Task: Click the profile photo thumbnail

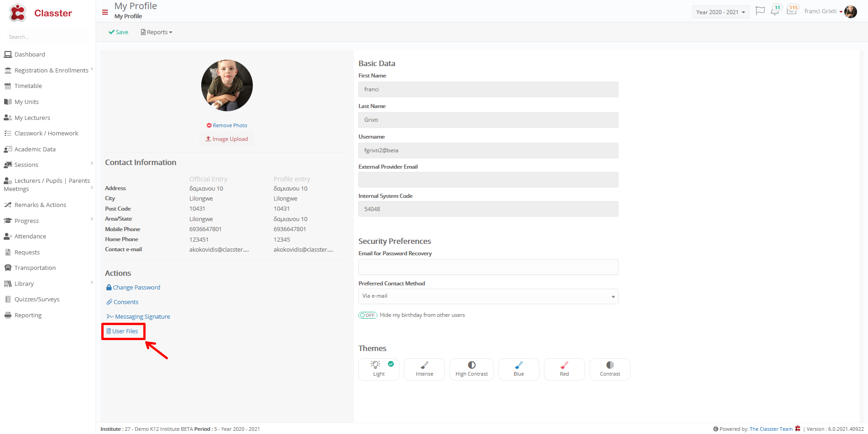Action: coord(227,85)
